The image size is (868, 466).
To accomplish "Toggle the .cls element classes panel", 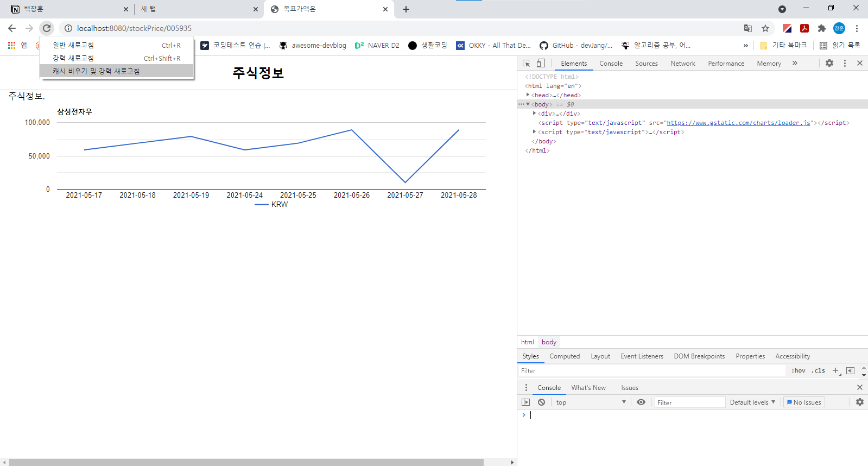I will 818,371.
